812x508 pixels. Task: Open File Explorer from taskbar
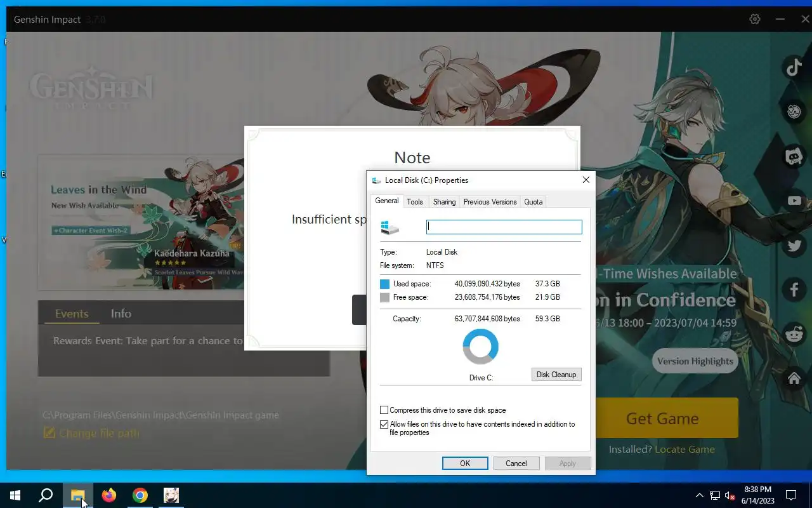coord(77,495)
